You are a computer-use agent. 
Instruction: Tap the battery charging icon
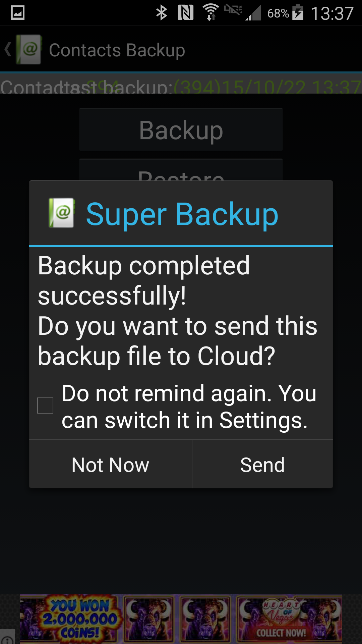point(298,12)
